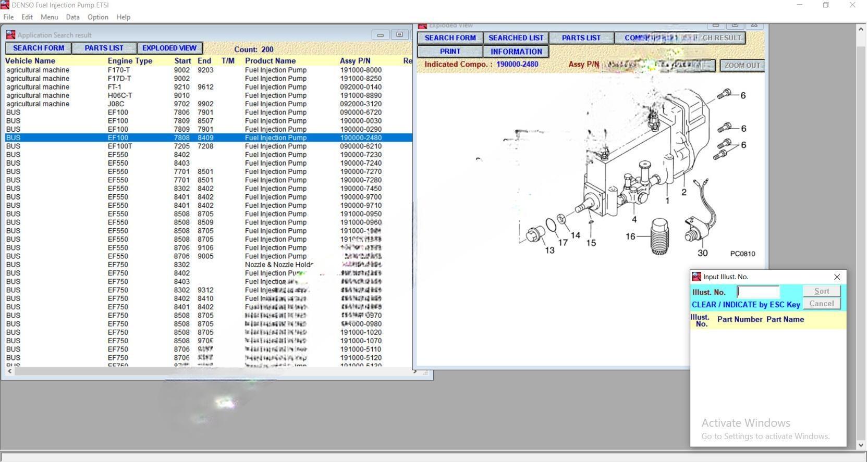Restore the Application Search result window
The image size is (868, 462).
coord(399,35)
